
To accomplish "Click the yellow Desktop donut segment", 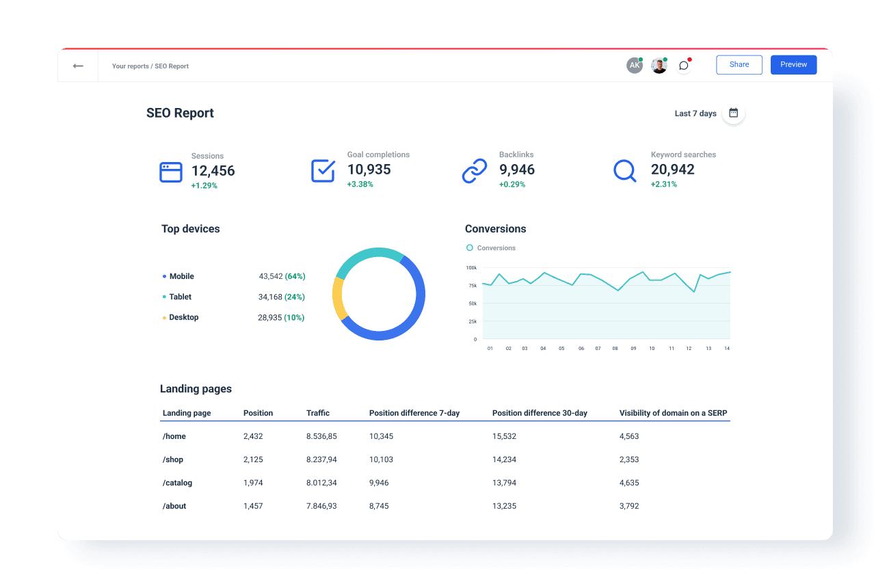I will tap(337, 299).
